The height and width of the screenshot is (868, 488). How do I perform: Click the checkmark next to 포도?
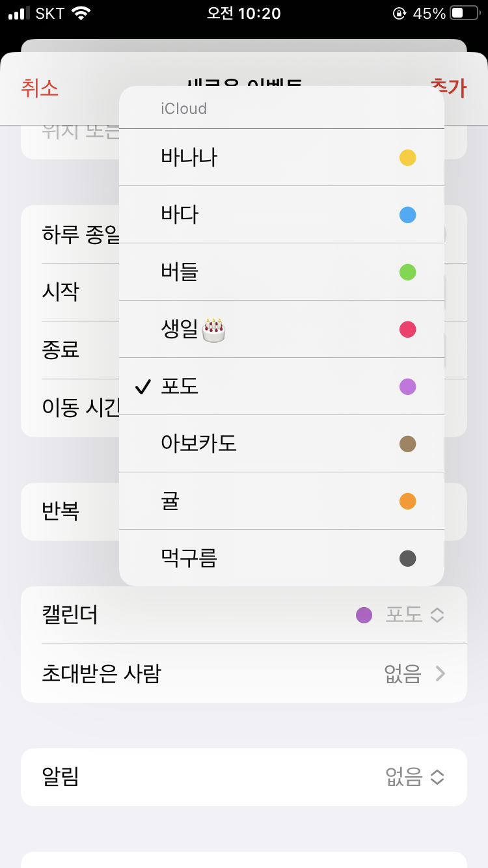click(x=143, y=387)
